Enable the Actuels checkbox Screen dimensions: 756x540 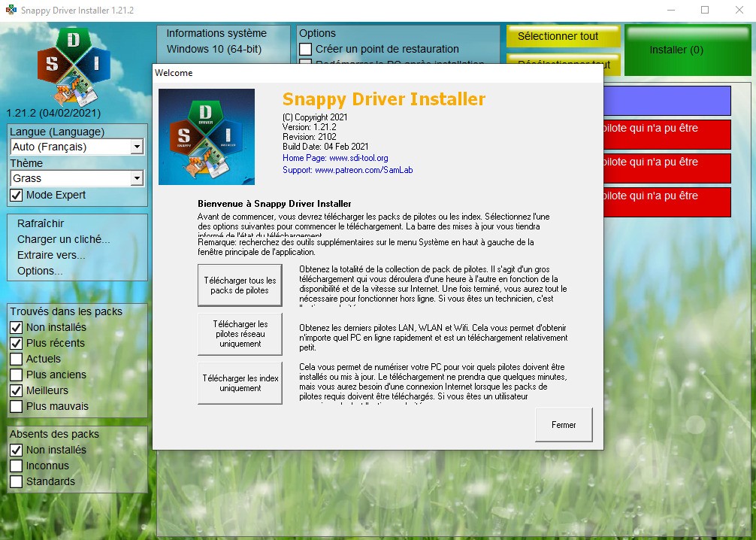point(17,359)
